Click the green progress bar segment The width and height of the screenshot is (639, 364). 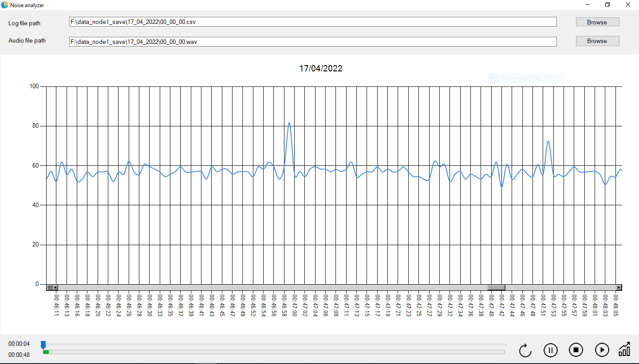pos(46,352)
